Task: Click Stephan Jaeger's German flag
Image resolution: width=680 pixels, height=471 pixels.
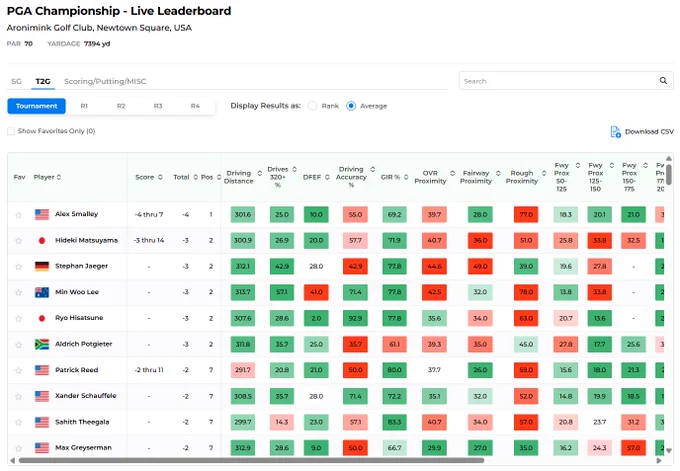Action: [42, 266]
